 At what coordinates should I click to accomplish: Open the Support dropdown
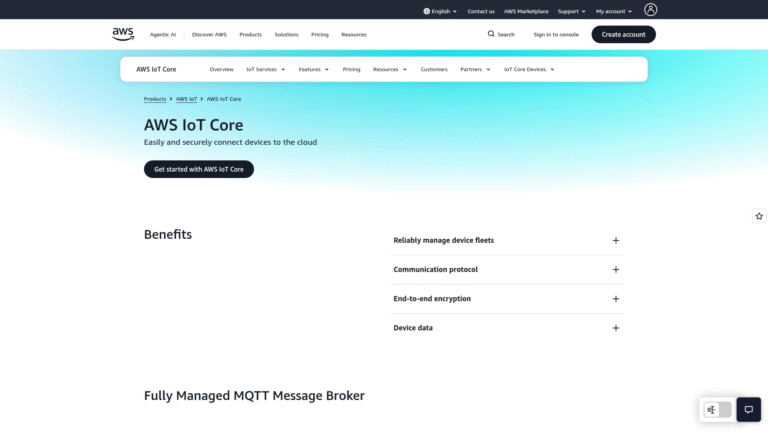point(572,11)
